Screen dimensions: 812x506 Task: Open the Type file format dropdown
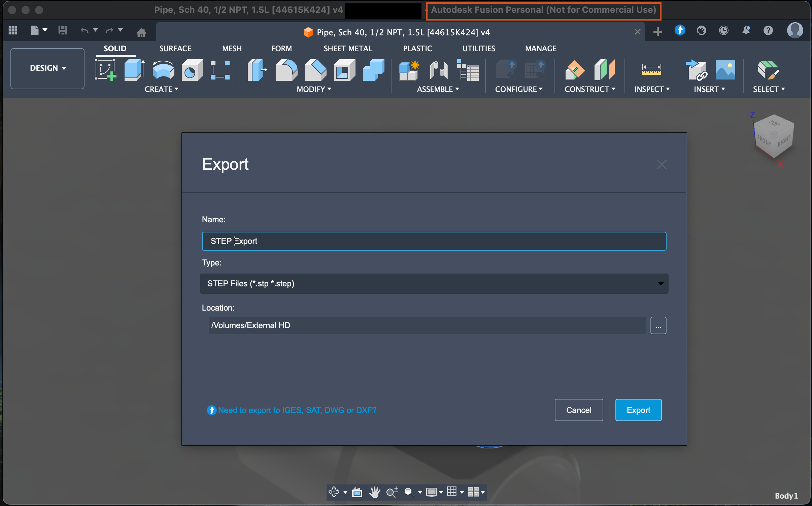(x=434, y=284)
